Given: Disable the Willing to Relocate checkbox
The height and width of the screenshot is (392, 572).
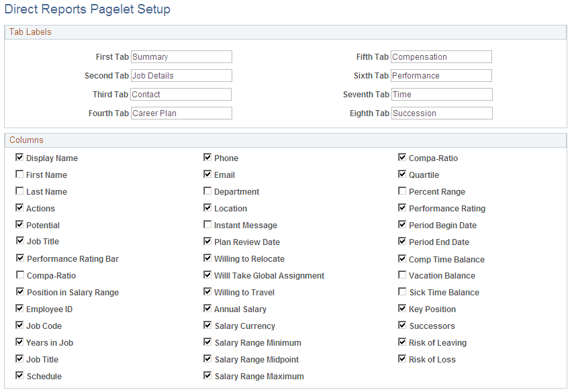Looking at the screenshot, I should (208, 258).
